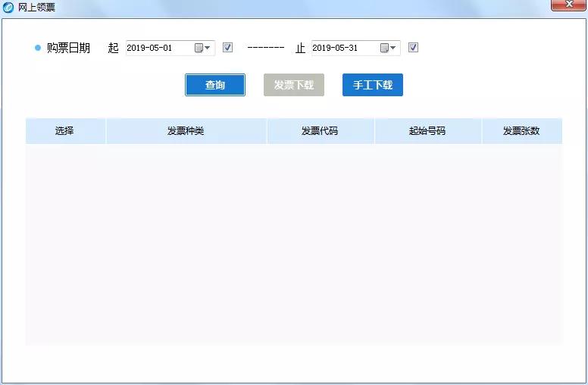588x385 pixels.
Task: Click the start date field showing 2019-05-01
Action: 158,48
